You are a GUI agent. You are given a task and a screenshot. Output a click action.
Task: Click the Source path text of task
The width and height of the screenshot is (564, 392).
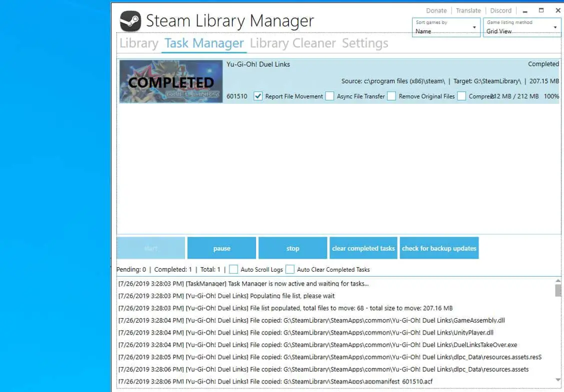(x=393, y=81)
